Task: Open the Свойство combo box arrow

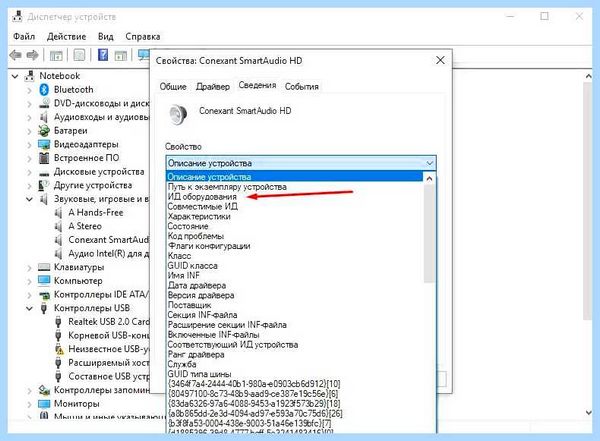Action: [429, 163]
